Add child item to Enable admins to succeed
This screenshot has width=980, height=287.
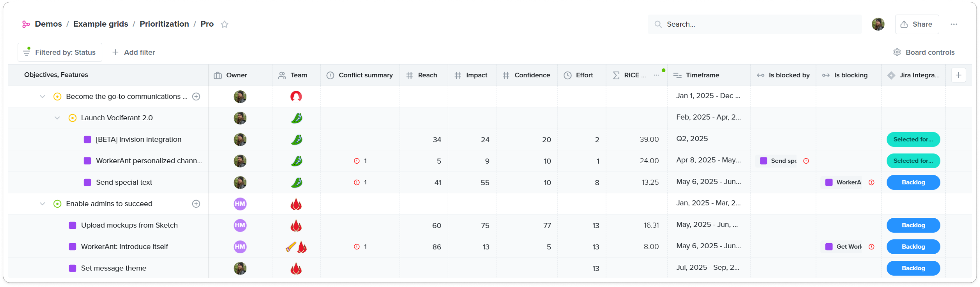196,204
